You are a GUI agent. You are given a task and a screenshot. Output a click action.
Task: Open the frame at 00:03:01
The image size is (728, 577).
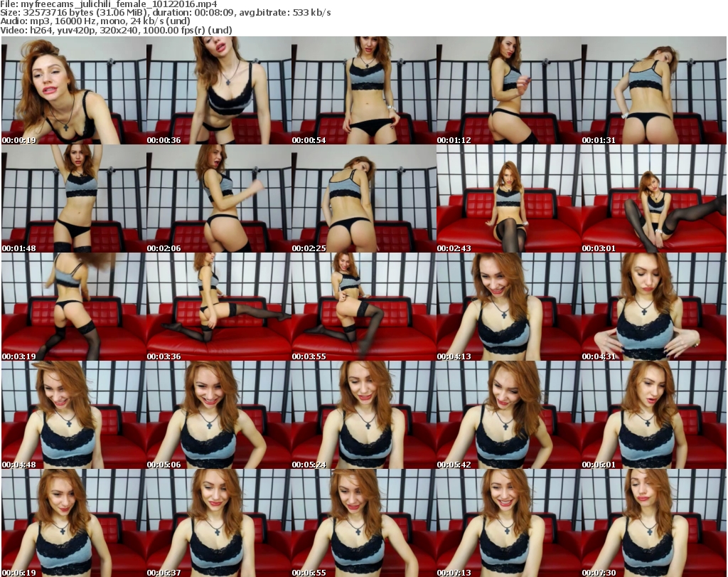(x=653, y=198)
